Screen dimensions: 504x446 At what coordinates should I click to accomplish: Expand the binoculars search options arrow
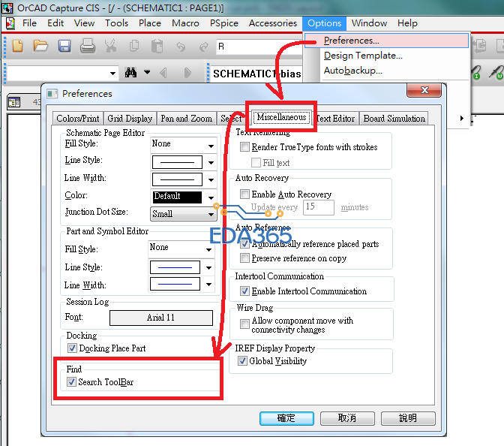click(x=147, y=72)
